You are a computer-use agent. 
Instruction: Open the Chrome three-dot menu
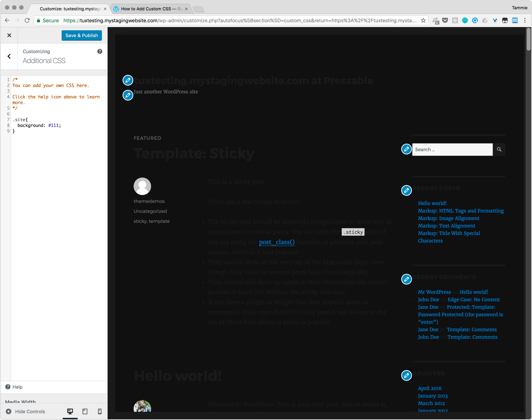(525, 20)
